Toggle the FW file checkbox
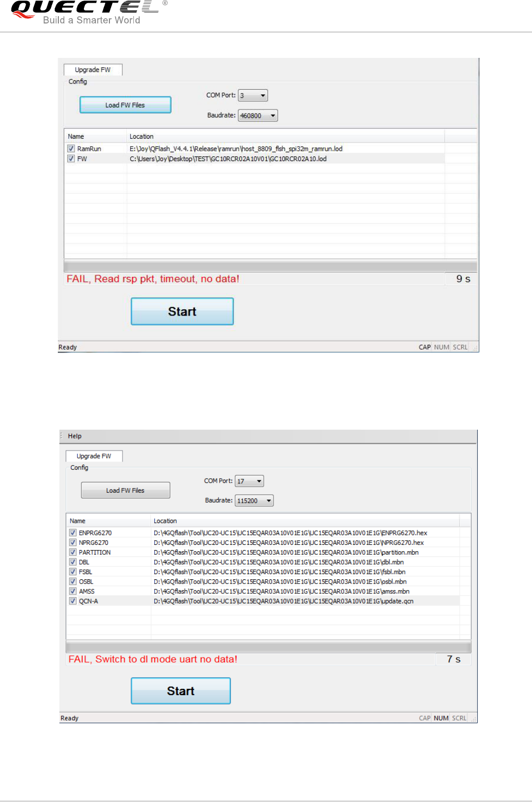Image resolution: width=532 pixels, height=802 pixels. pos(71,159)
